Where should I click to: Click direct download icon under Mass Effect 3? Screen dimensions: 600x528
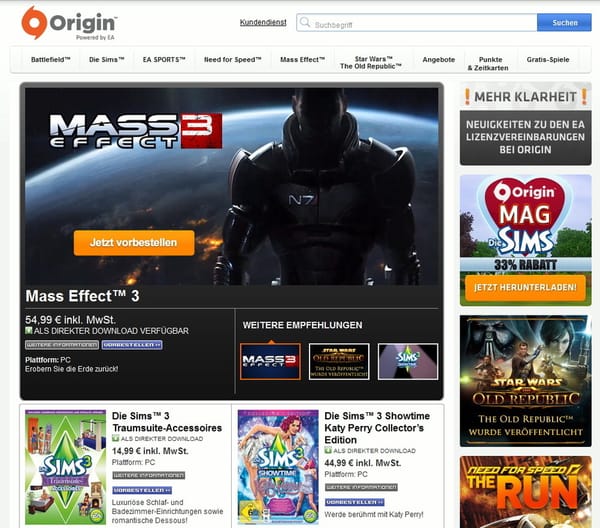[29, 330]
